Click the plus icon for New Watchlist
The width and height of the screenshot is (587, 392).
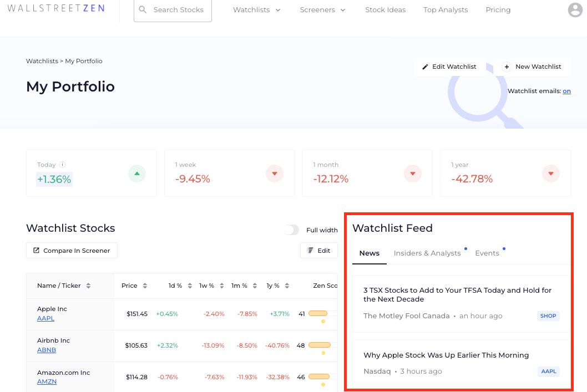[x=507, y=67]
